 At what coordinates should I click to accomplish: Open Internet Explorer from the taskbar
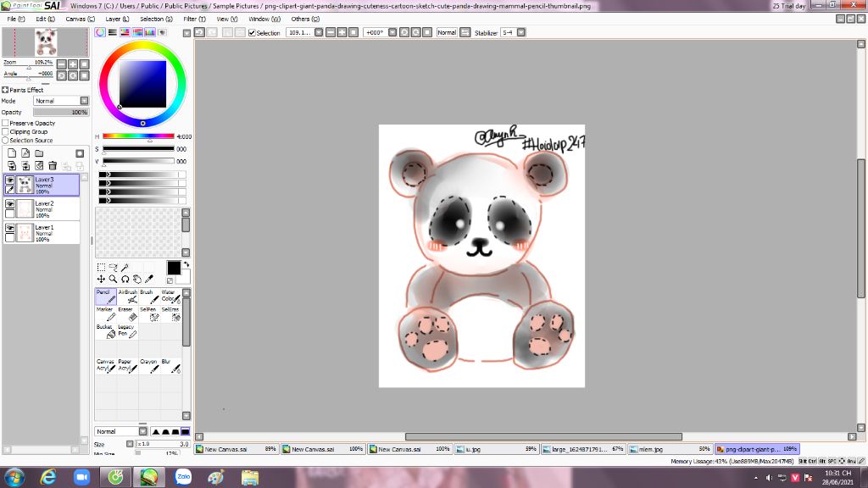48,477
